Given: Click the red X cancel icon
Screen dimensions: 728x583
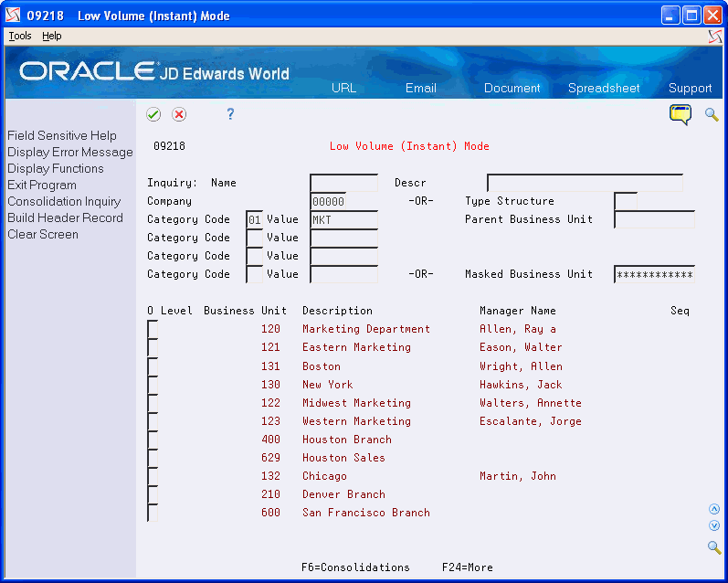Looking at the screenshot, I should pyautogui.click(x=179, y=114).
